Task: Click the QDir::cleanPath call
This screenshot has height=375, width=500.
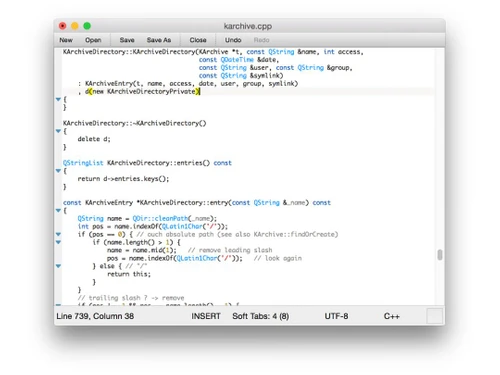Action: point(160,218)
